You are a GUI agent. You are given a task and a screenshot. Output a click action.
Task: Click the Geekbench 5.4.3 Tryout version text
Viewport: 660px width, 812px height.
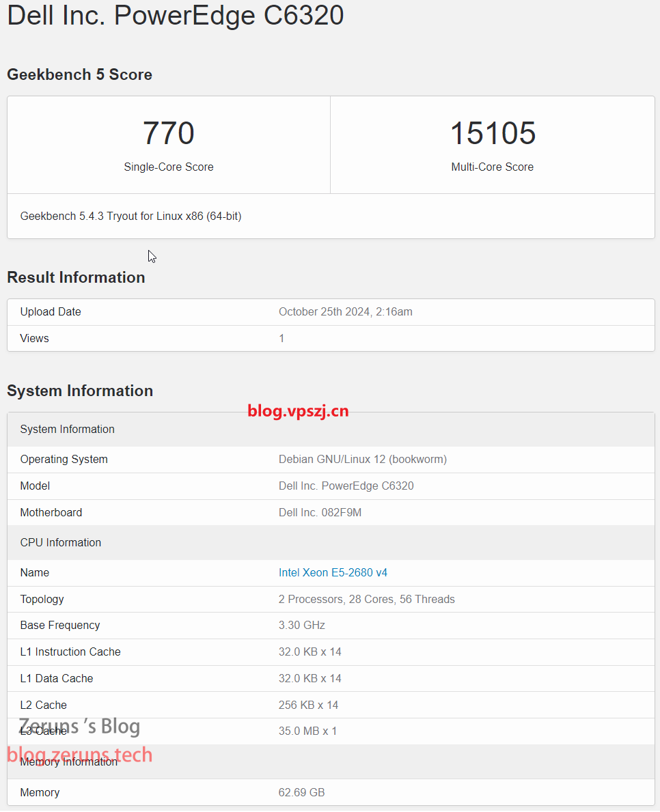pyautogui.click(x=130, y=216)
